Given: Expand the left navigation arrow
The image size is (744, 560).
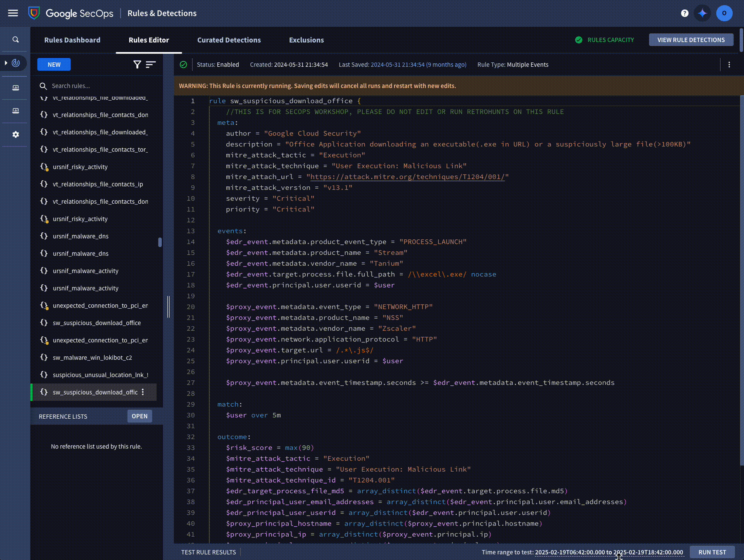Looking at the screenshot, I should click(6, 63).
